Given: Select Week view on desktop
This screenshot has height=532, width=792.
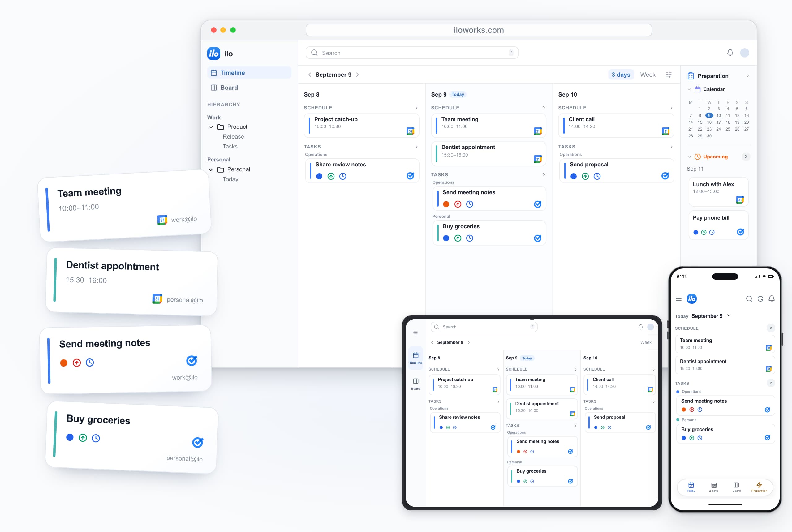Looking at the screenshot, I should coord(648,75).
